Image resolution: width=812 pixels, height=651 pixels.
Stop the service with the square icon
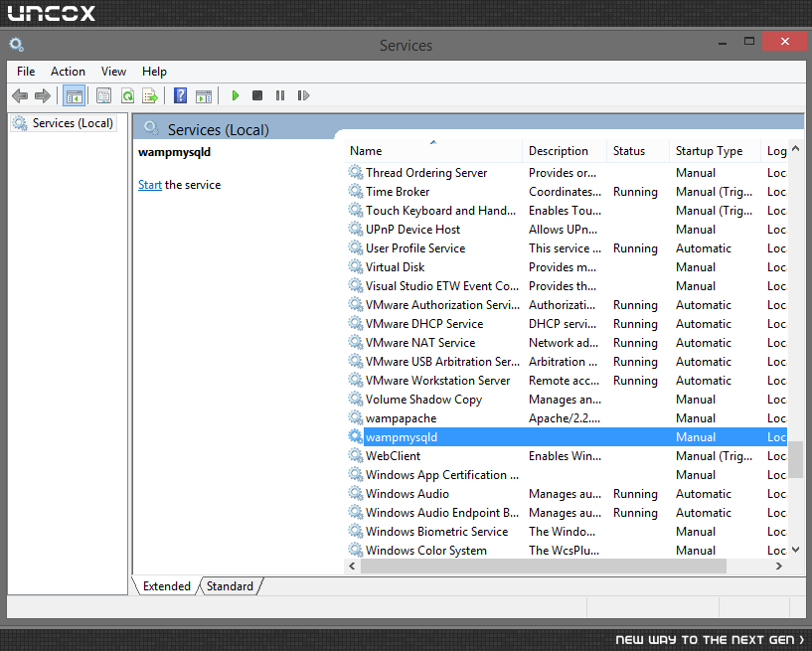tap(257, 95)
